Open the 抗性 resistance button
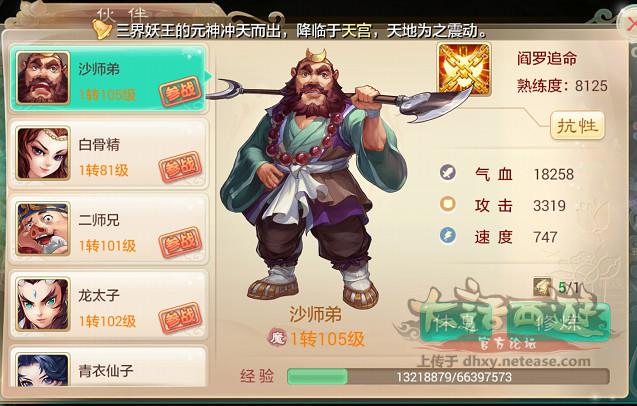The width and height of the screenshot is (637, 406). click(577, 126)
